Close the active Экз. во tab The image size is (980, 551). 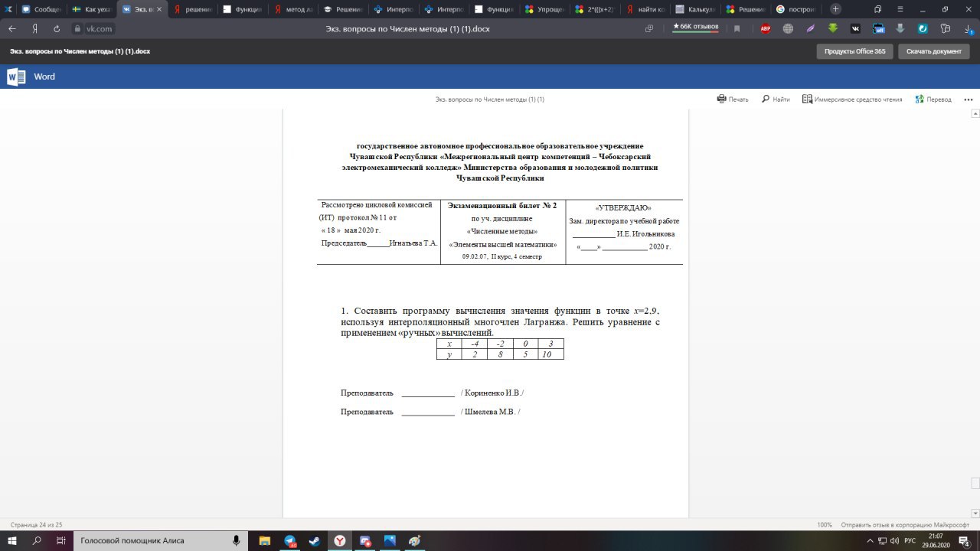159,9
